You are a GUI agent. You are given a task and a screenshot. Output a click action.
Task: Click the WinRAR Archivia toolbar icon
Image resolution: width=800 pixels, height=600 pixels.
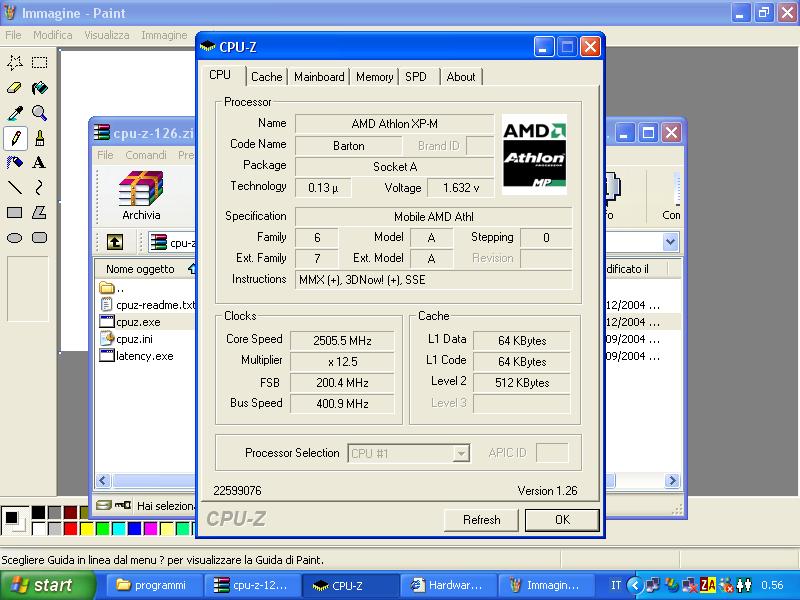141,195
